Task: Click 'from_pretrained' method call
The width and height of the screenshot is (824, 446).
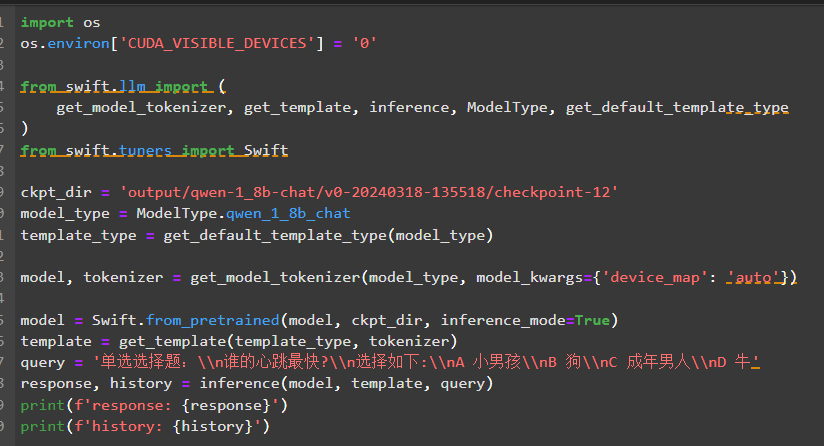Action: pyautogui.click(x=212, y=320)
